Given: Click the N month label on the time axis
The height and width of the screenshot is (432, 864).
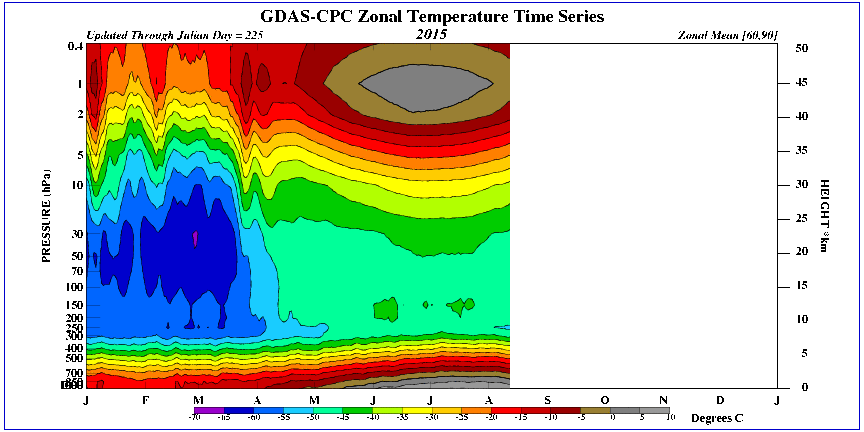Looking at the screenshot, I should [x=663, y=399].
